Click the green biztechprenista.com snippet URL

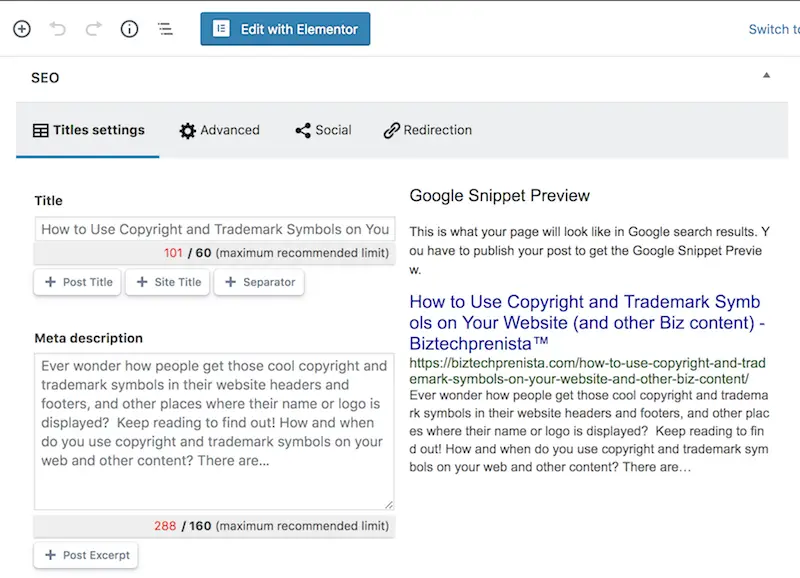(587, 371)
